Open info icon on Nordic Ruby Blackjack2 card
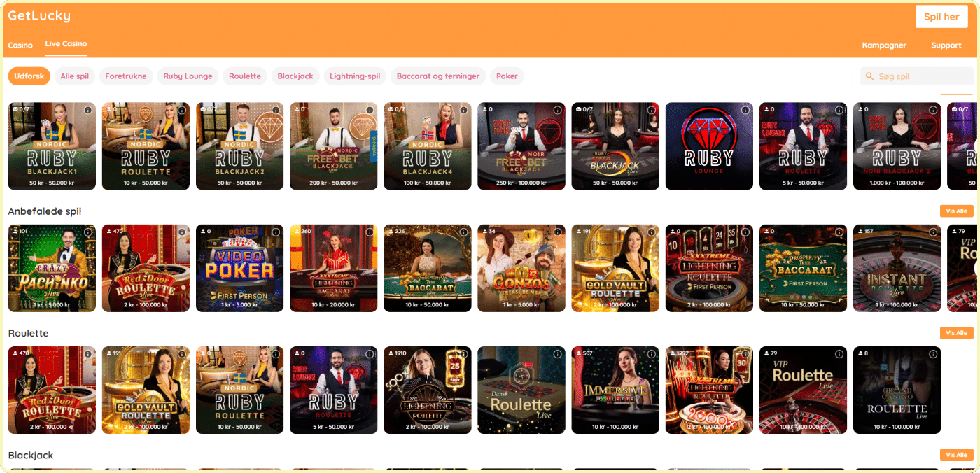980x473 pixels. [x=276, y=110]
